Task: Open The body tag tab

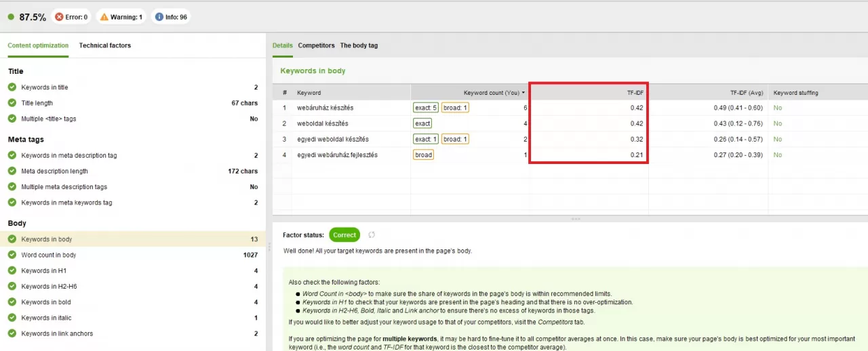Action: click(359, 45)
